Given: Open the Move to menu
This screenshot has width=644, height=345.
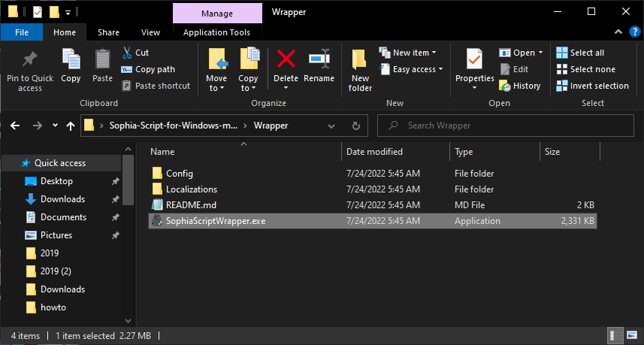Looking at the screenshot, I should pos(216,70).
